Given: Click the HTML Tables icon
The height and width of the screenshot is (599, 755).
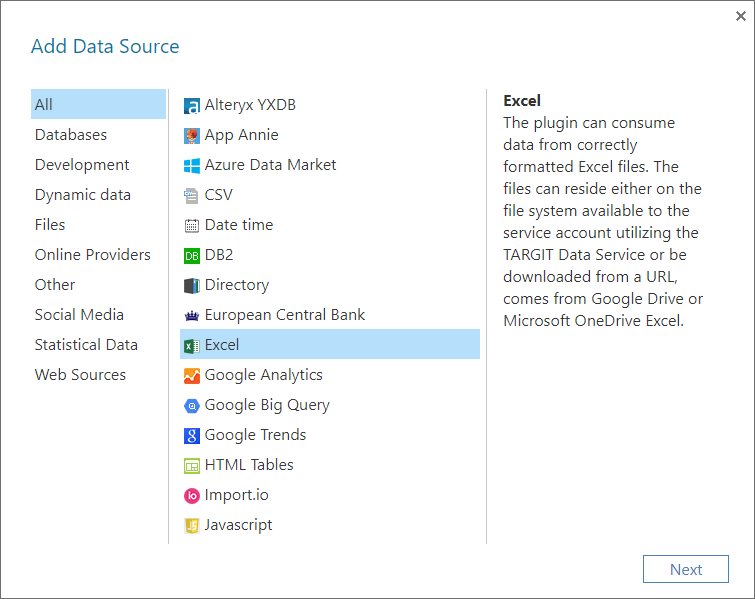Looking at the screenshot, I should click(x=192, y=466).
